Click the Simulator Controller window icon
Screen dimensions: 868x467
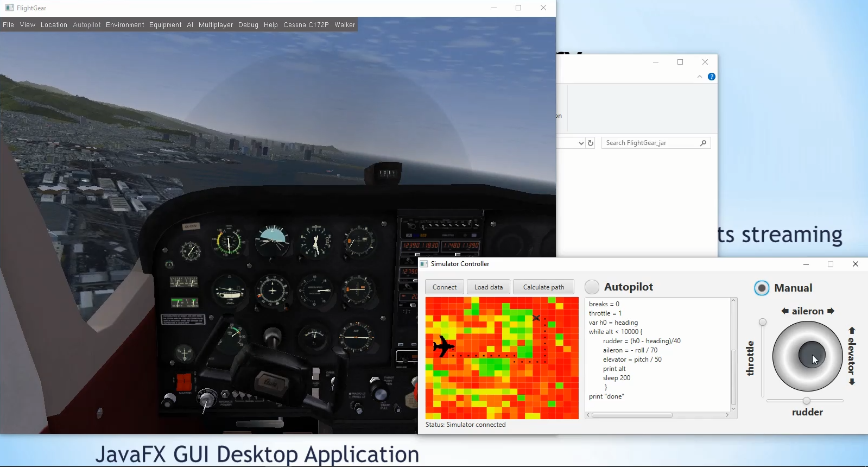[424, 264]
